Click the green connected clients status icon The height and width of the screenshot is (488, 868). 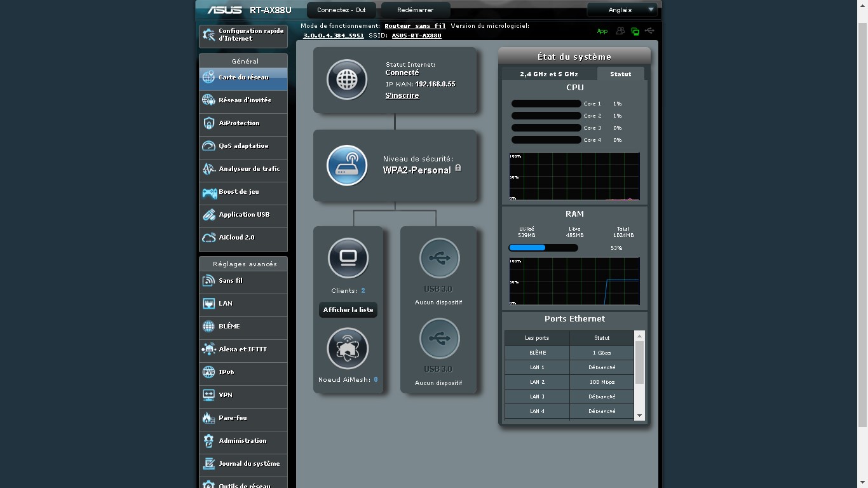(x=635, y=31)
